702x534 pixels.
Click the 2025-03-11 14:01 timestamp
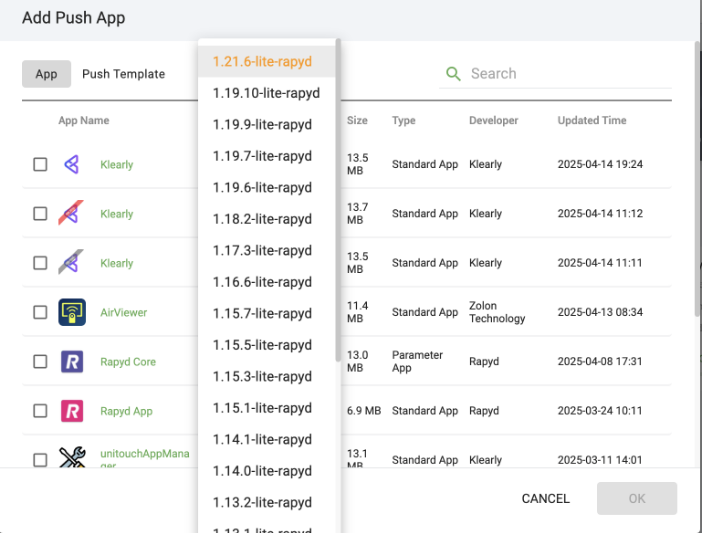(600, 460)
